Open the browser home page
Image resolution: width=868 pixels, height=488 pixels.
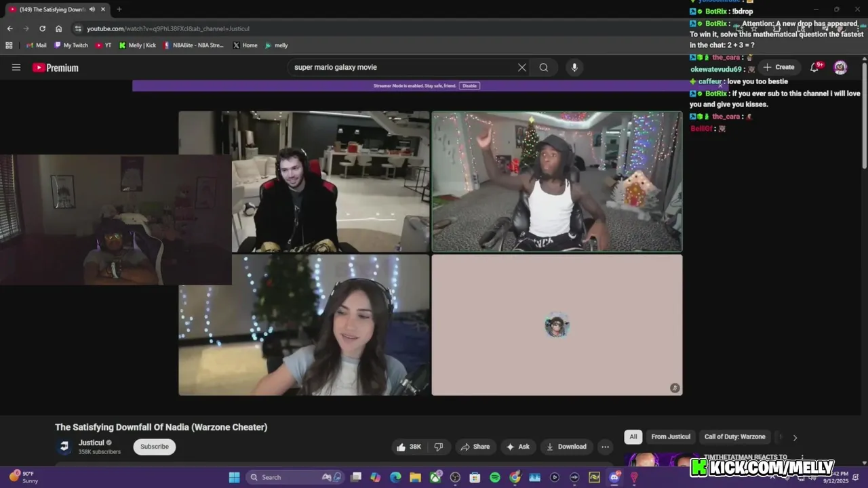[59, 28]
